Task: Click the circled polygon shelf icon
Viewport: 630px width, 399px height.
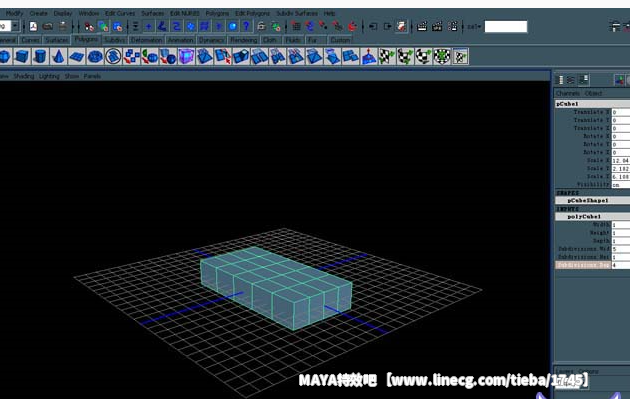Action: click(113, 56)
